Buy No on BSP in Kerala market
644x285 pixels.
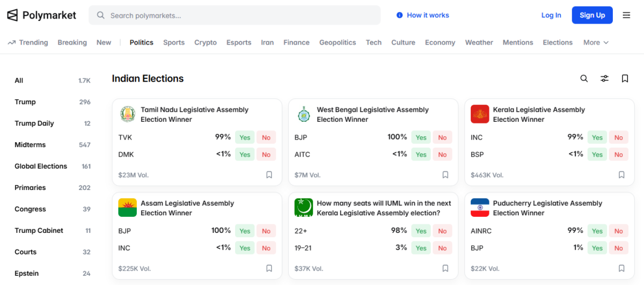pyautogui.click(x=618, y=155)
